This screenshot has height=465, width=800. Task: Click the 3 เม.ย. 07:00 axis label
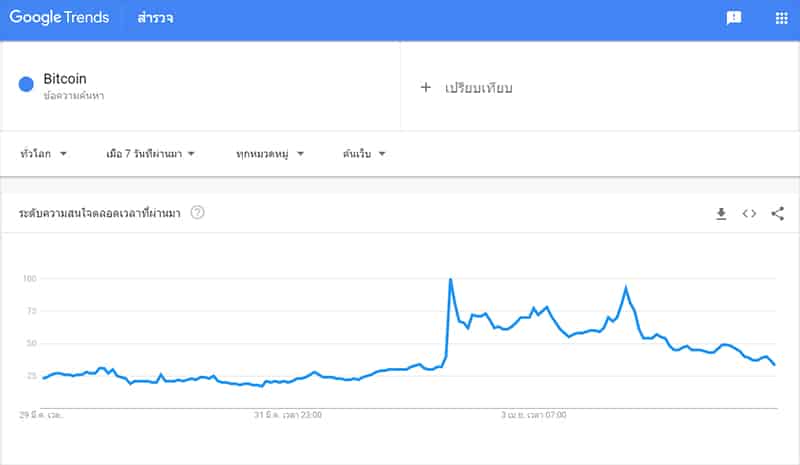pos(534,415)
